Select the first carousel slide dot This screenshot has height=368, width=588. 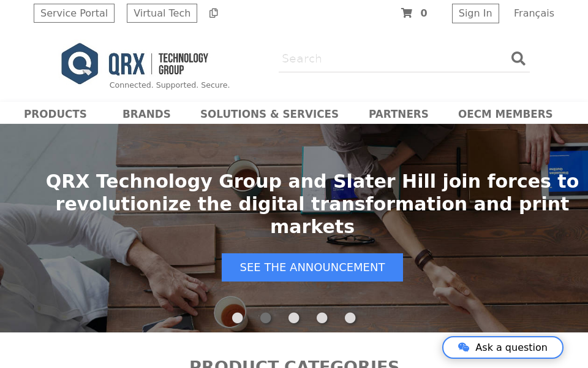click(238, 318)
